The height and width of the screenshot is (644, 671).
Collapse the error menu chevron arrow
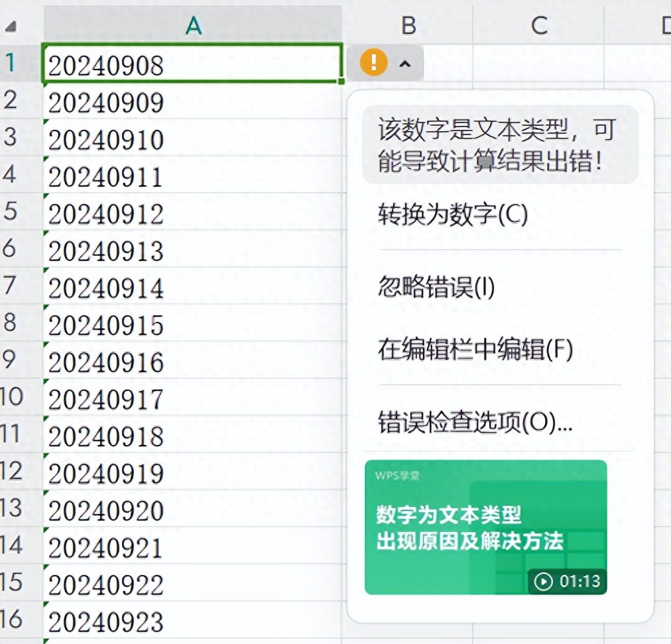405,64
